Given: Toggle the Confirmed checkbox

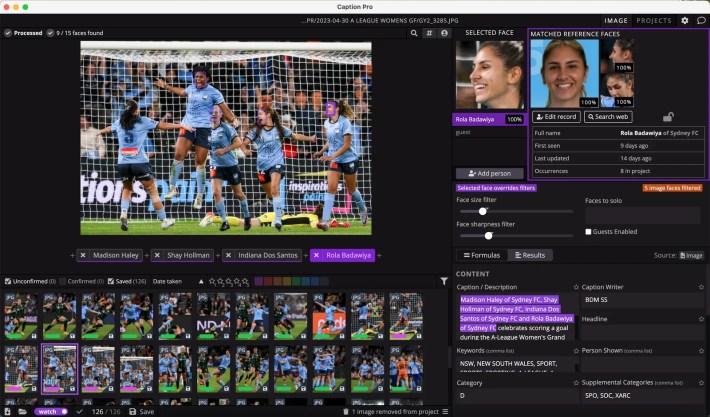Looking at the screenshot, I should 62,281.
